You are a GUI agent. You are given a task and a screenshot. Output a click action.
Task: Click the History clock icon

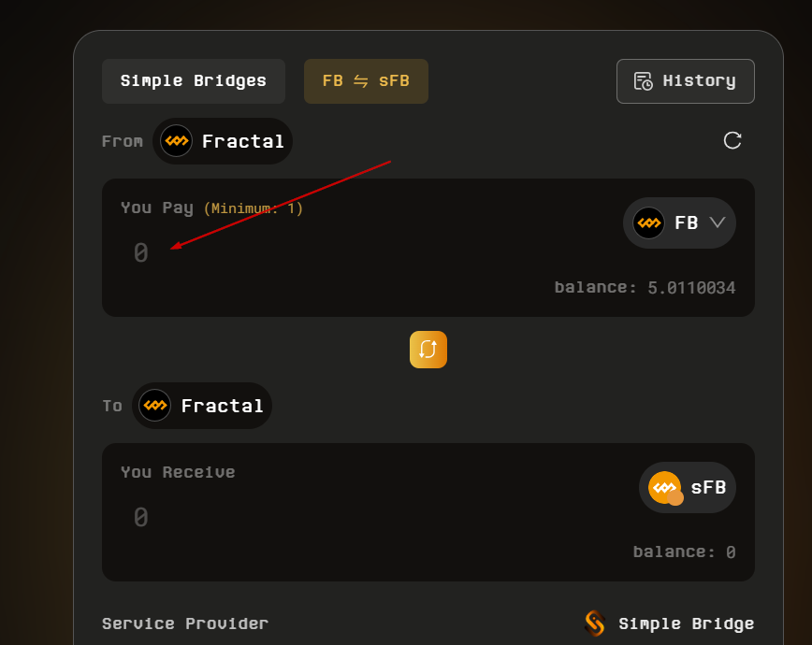(644, 81)
